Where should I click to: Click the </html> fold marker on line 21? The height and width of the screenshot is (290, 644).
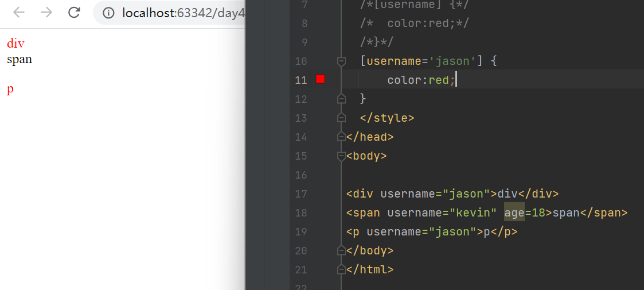[341, 269]
